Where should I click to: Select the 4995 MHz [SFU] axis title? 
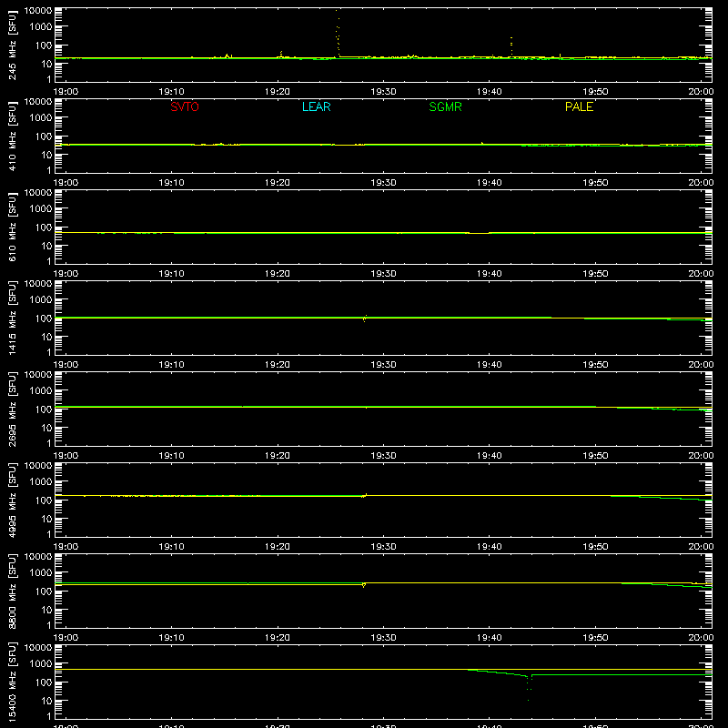click(x=12, y=500)
